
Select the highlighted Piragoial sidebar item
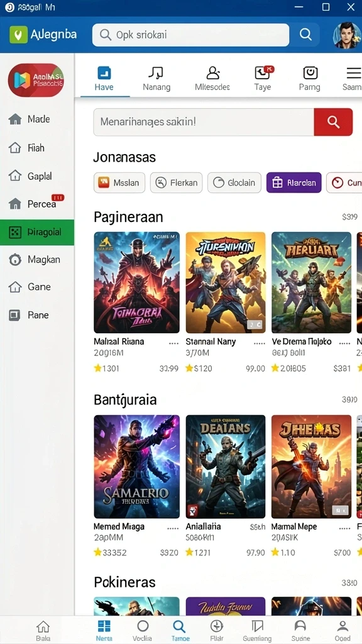tap(37, 233)
